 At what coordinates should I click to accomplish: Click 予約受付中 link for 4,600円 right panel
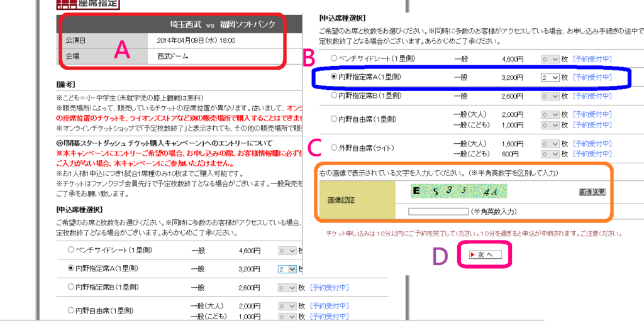pyautogui.click(x=592, y=58)
